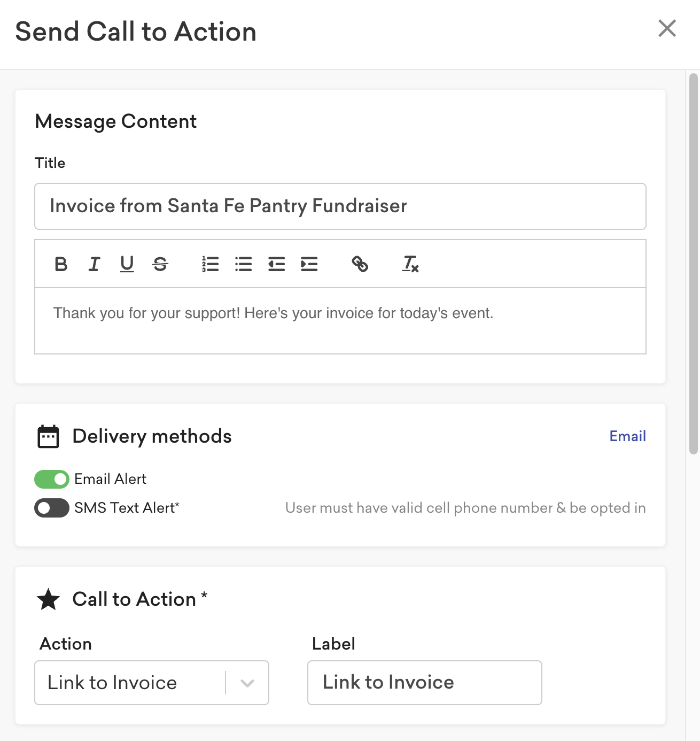The height and width of the screenshot is (741, 700).
Task: Click into the message body text area
Action: click(x=340, y=321)
